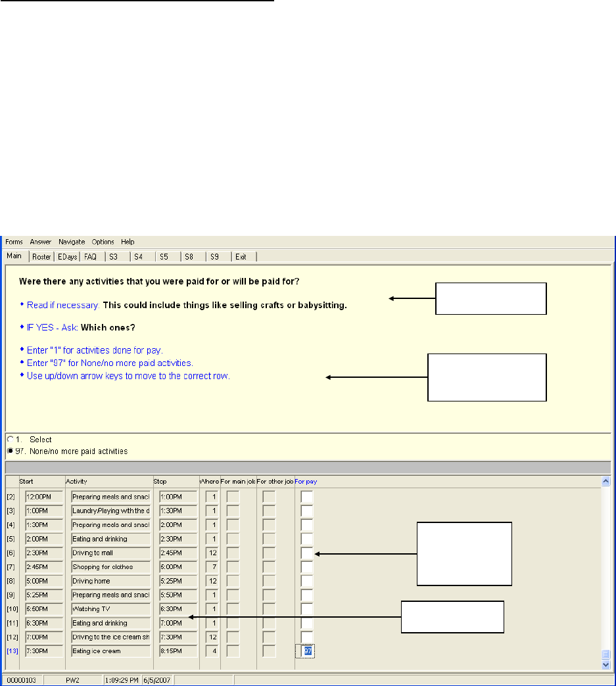Click the 'For other job' column header
Image resolution: width=616 pixels, height=686 pixels.
(275, 481)
